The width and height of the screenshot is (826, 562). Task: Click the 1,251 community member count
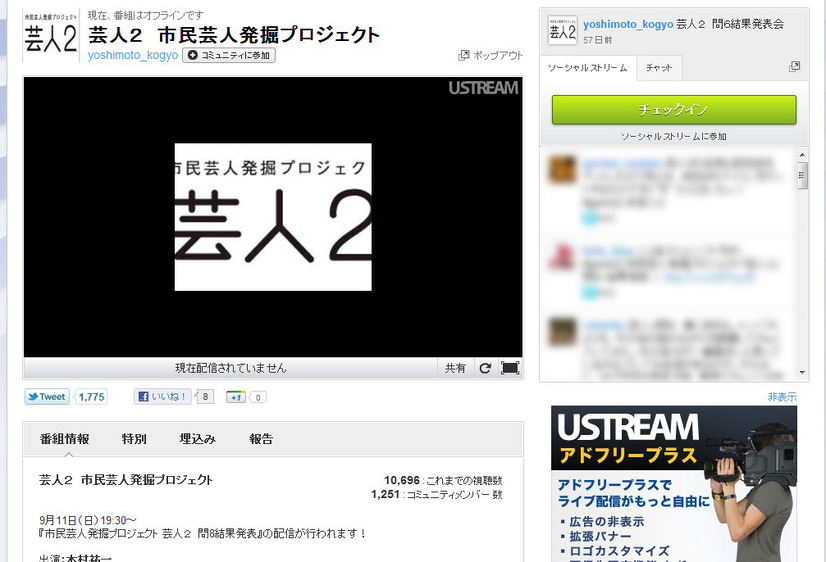pos(385,495)
